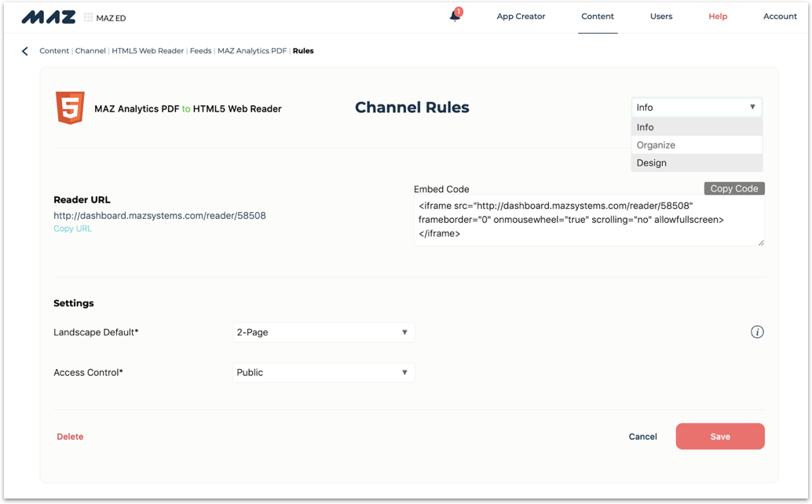Click the MAZ logo

click(48, 17)
